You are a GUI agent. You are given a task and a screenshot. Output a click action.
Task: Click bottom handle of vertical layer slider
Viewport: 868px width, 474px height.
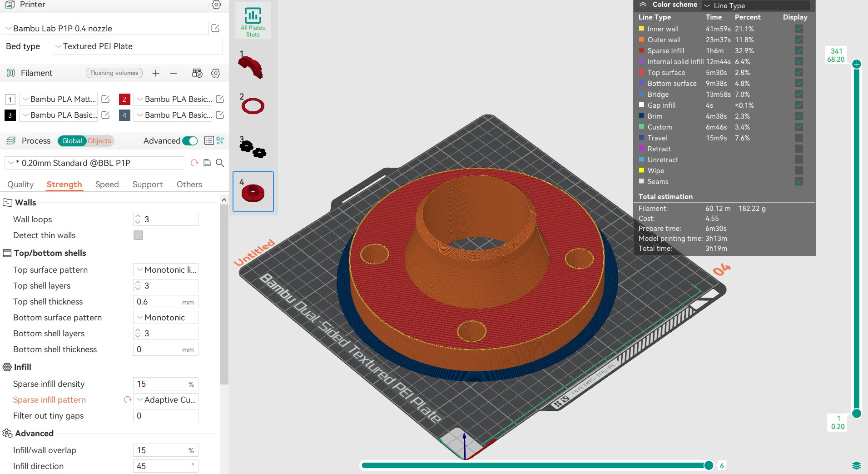pyautogui.click(x=857, y=413)
